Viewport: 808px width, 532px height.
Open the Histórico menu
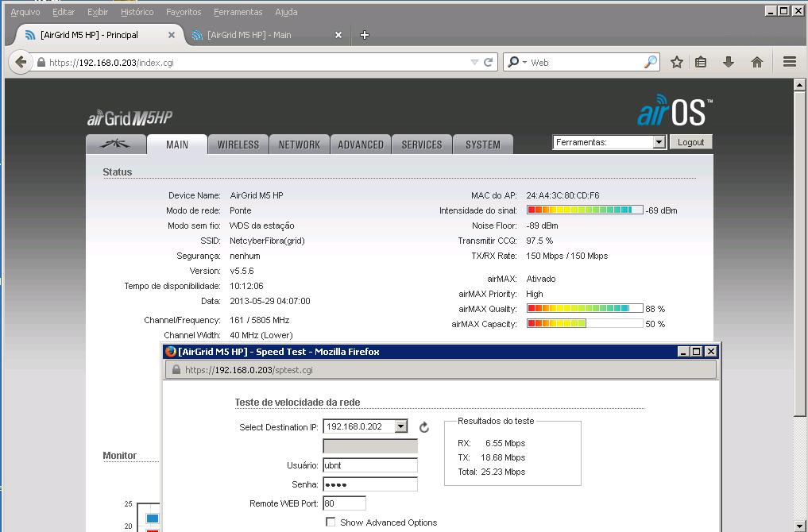(137, 12)
